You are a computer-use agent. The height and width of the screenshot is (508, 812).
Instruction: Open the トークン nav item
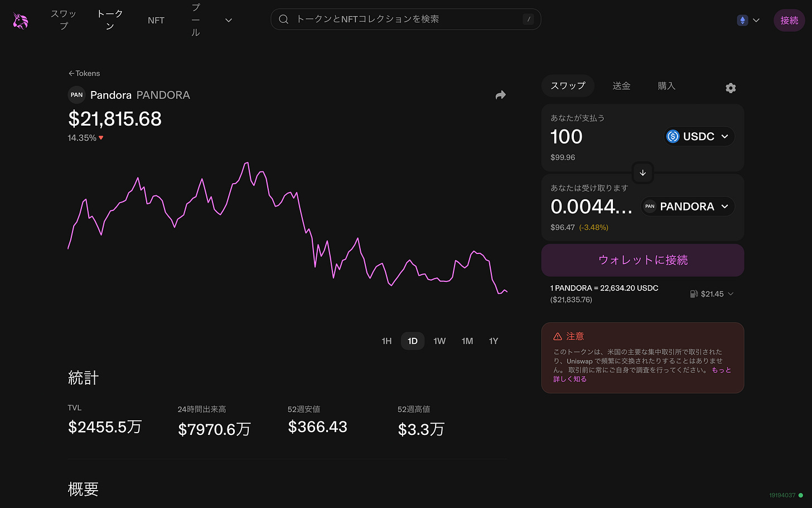tap(109, 20)
